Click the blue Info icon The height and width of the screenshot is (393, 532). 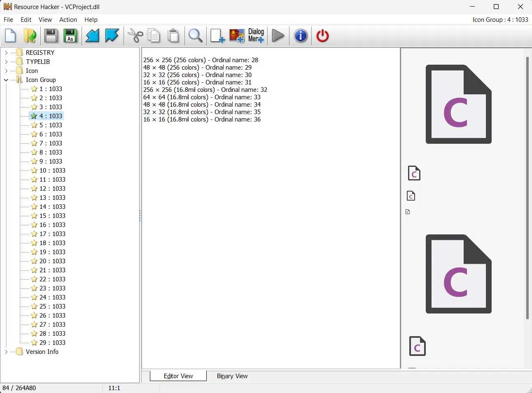coord(301,36)
